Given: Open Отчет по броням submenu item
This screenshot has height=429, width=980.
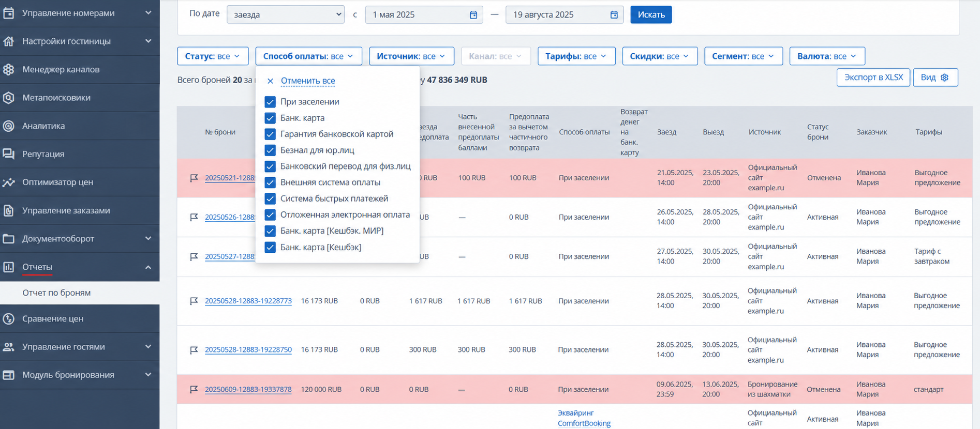Looking at the screenshot, I should pyautogui.click(x=56, y=293).
